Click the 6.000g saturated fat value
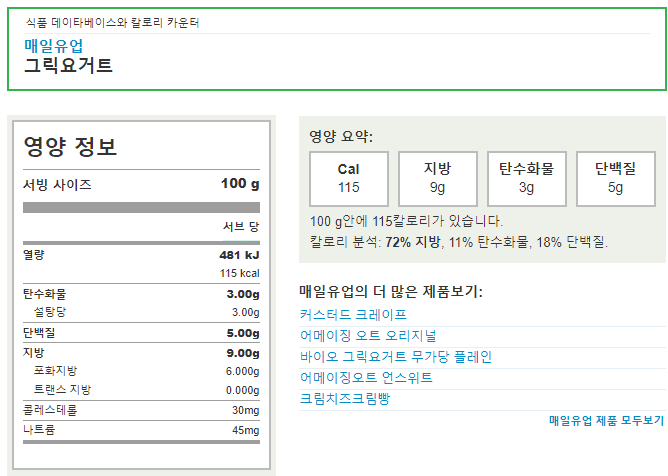Viewport: 668px width, 476px height. click(x=242, y=372)
